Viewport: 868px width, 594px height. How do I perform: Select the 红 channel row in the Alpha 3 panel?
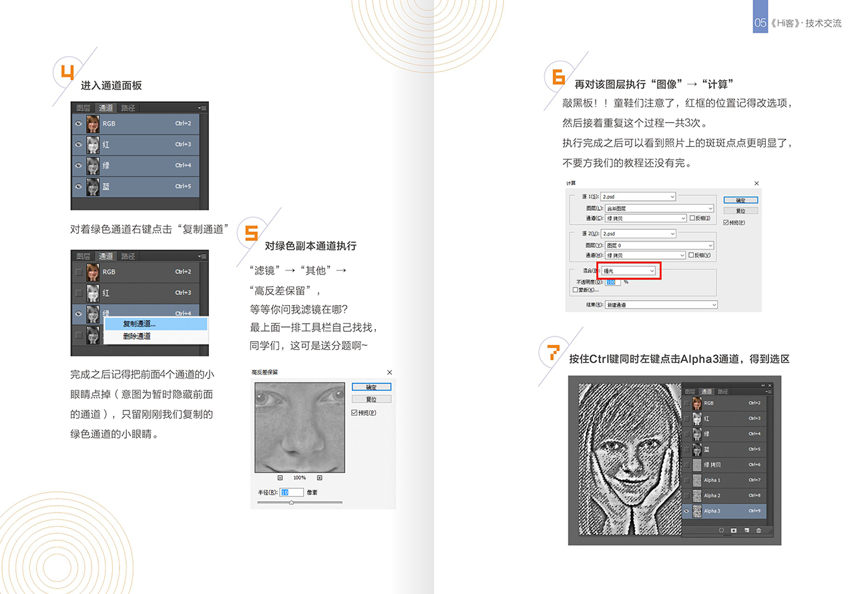click(x=724, y=418)
